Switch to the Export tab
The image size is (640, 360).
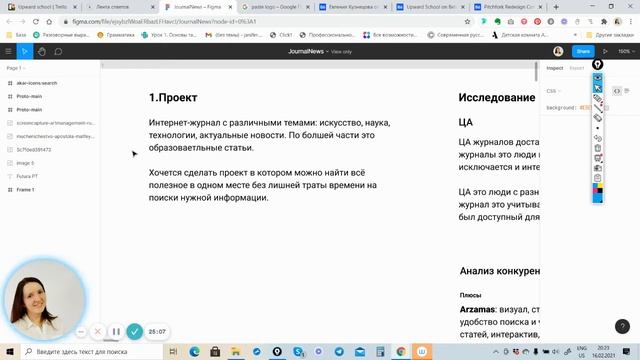tap(577, 68)
